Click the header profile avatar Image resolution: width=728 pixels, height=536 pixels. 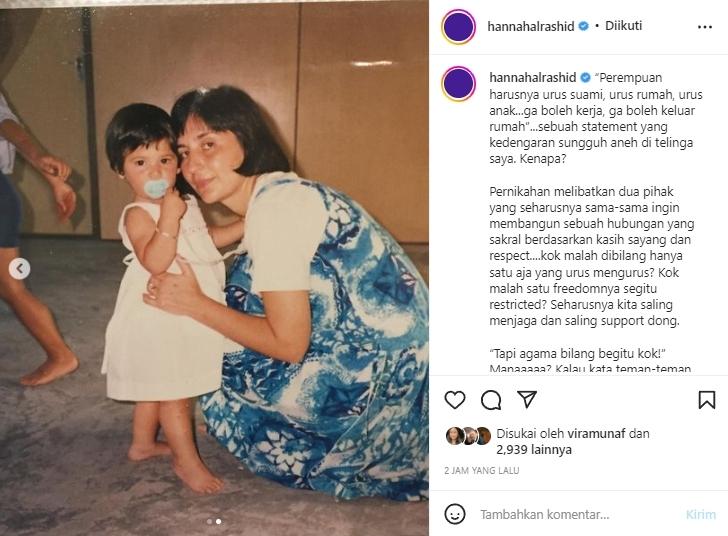[x=459, y=26]
